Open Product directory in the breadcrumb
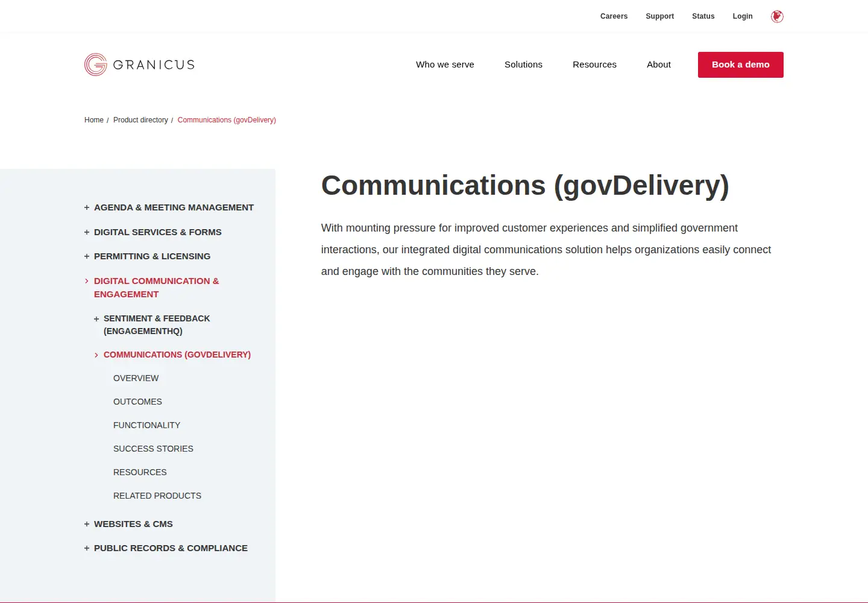Screen dimensions: 868x603 point(140,120)
